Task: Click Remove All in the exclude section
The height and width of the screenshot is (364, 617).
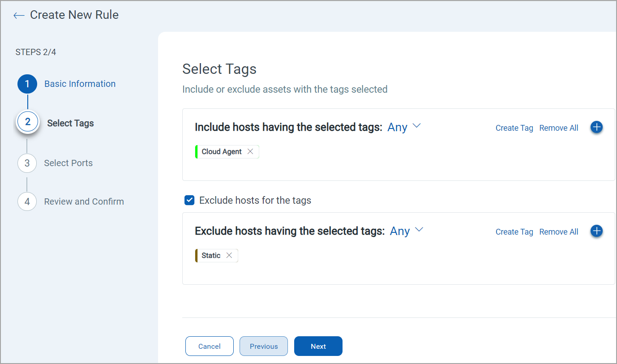Action: pyautogui.click(x=558, y=231)
